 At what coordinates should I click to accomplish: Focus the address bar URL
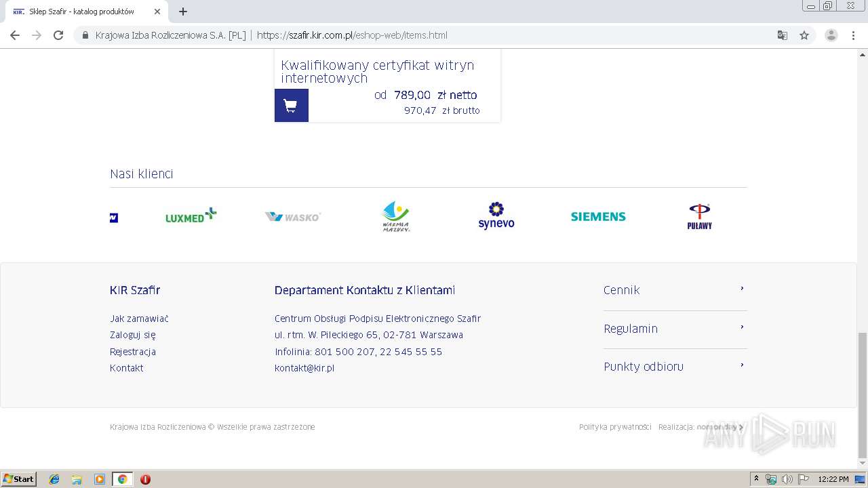point(352,35)
